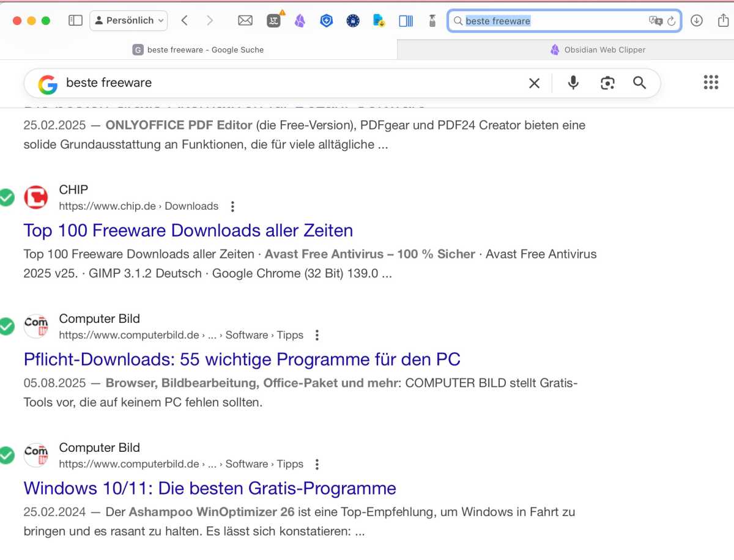734x560 pixels.
Task: Show Safari downloads
Action: (696, 21)
